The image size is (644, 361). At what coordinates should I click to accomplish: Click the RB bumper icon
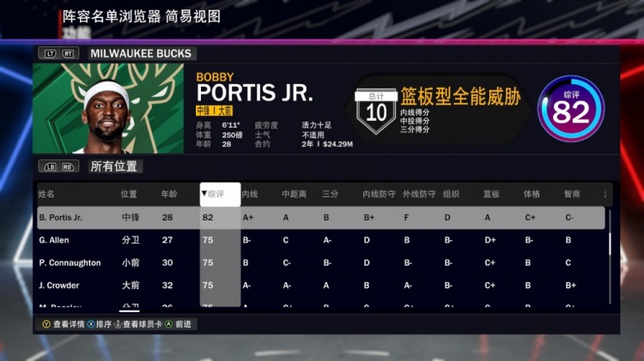(68, 166)
